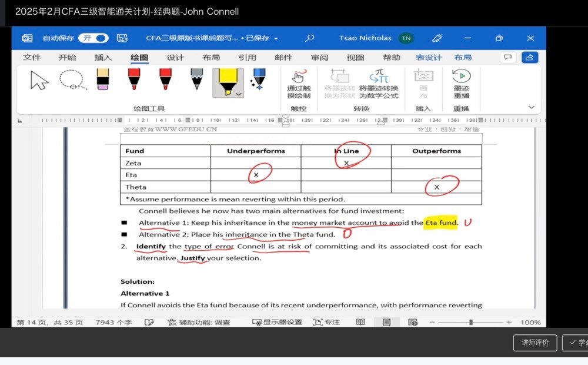Image resolution: width=588 pixels, height=365 pixels.
Task: Enable 通过触摸绘制 draw with touch
Action: click(299, 84)
